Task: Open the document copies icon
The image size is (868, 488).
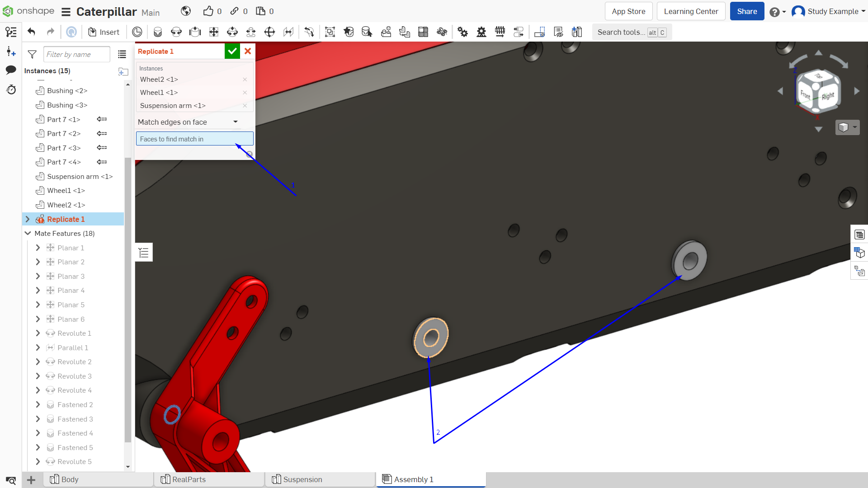Action: coord(260,11)
